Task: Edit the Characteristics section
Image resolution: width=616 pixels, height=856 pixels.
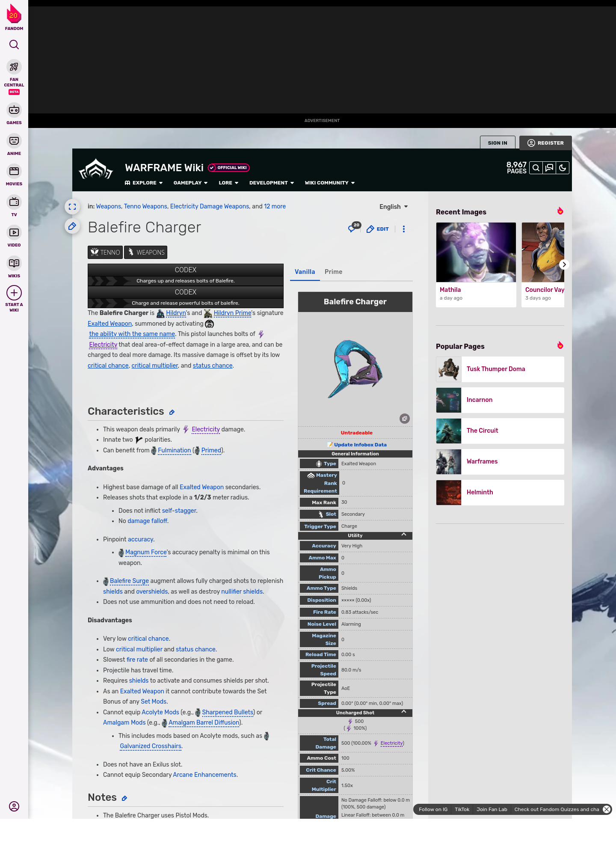Action: coord(172,412)
